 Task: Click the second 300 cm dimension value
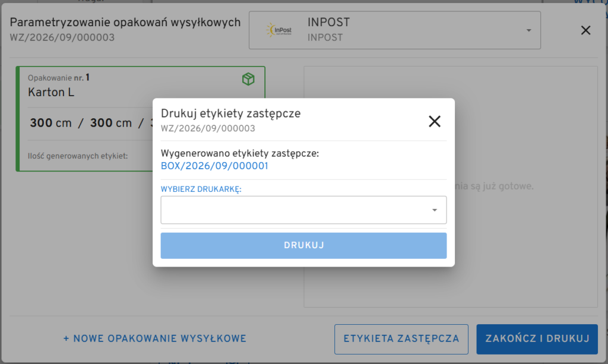pos(111,124)
